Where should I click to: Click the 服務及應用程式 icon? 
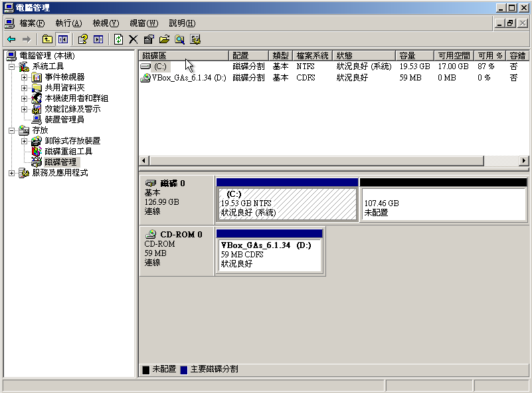[24, 173]
